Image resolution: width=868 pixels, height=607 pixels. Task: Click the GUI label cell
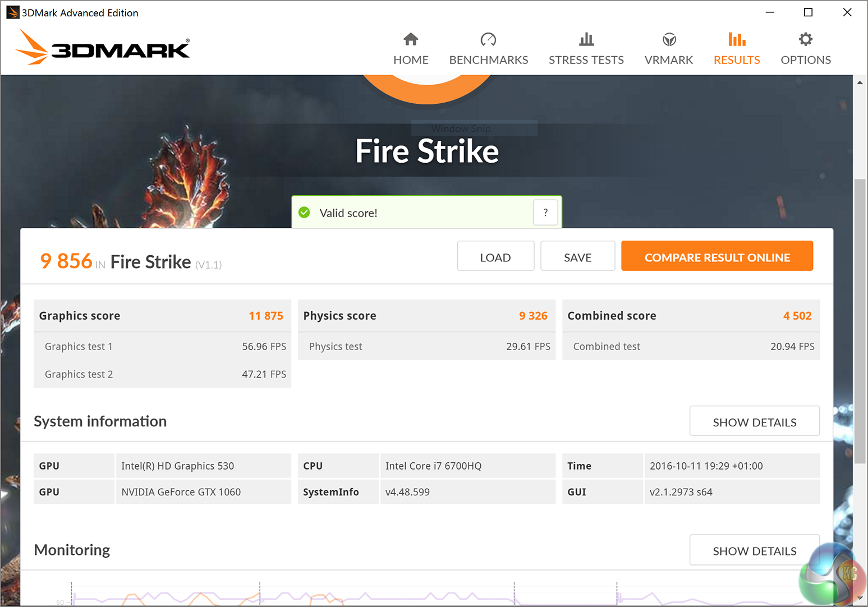[x=603, y=491]
